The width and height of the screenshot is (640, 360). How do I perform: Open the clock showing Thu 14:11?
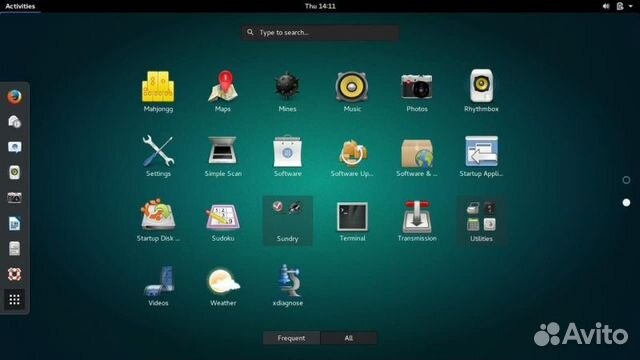point(320,6)
